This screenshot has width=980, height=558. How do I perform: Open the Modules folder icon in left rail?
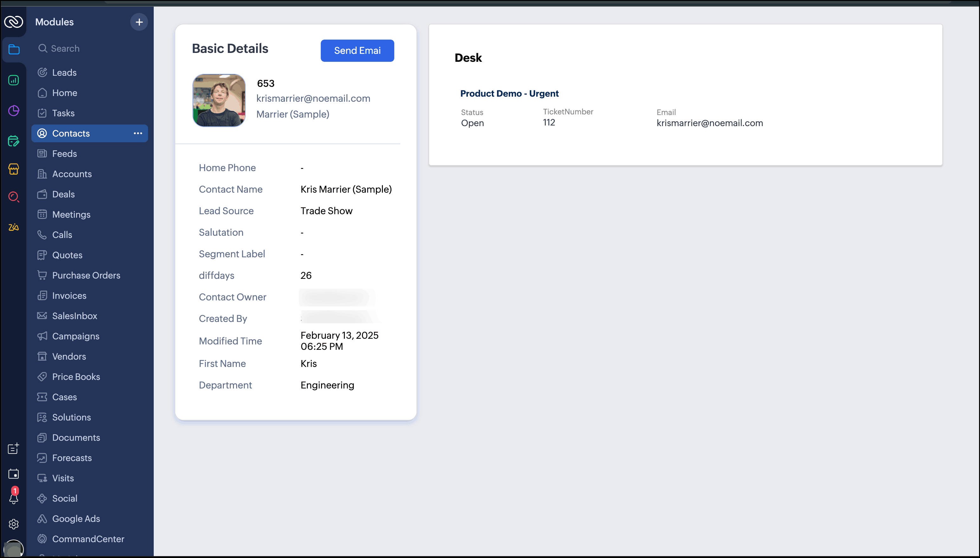[x=14, y=49]
